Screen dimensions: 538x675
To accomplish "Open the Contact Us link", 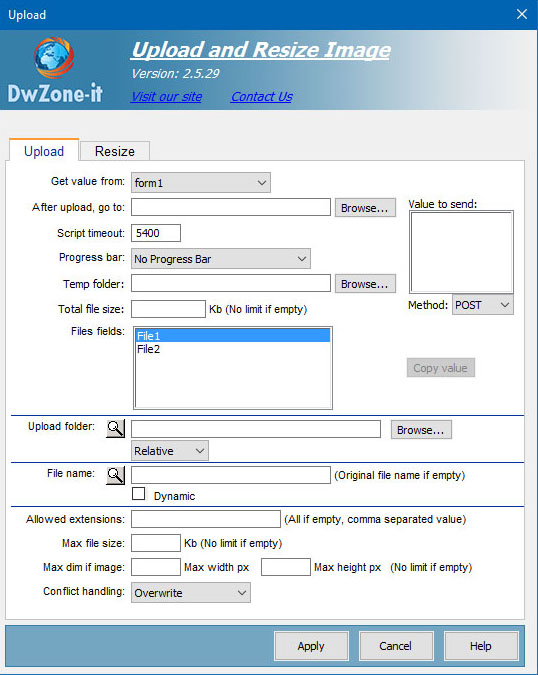I will 262,96.
